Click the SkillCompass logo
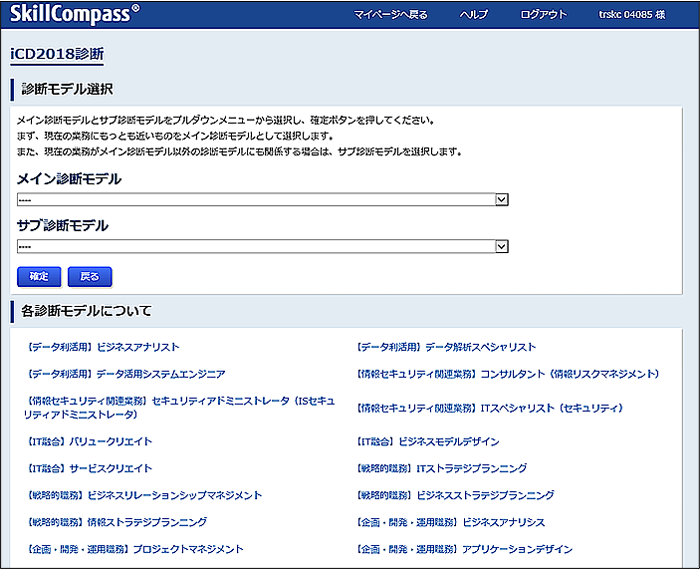700x569 pixels. coord(75,14)
